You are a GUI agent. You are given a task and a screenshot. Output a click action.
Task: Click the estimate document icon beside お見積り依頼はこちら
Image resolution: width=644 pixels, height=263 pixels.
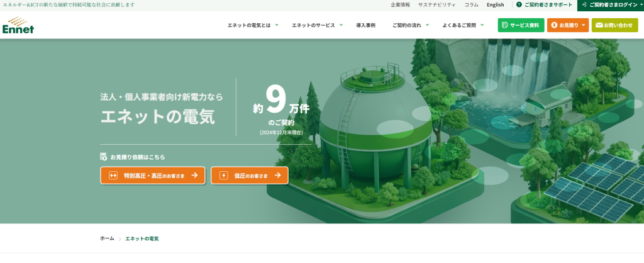coord(104,157)
